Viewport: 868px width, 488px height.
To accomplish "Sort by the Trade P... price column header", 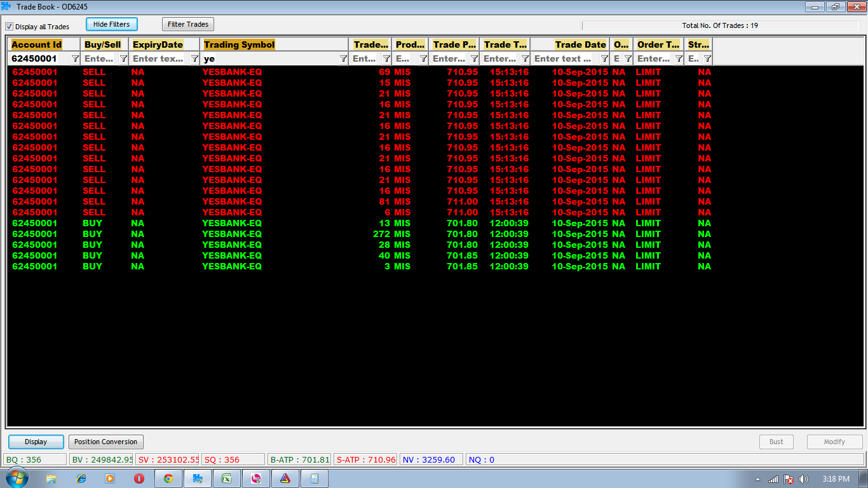I will pos(454,44).
